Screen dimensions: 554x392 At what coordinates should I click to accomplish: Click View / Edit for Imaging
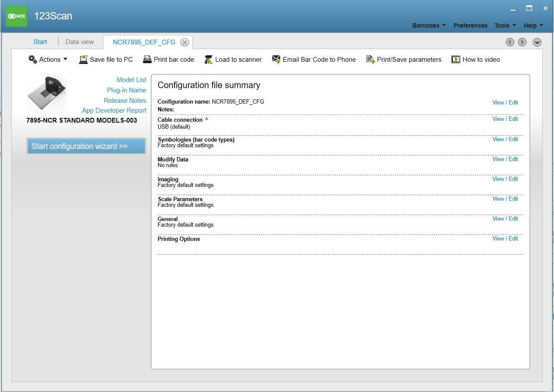click(505, 179)
